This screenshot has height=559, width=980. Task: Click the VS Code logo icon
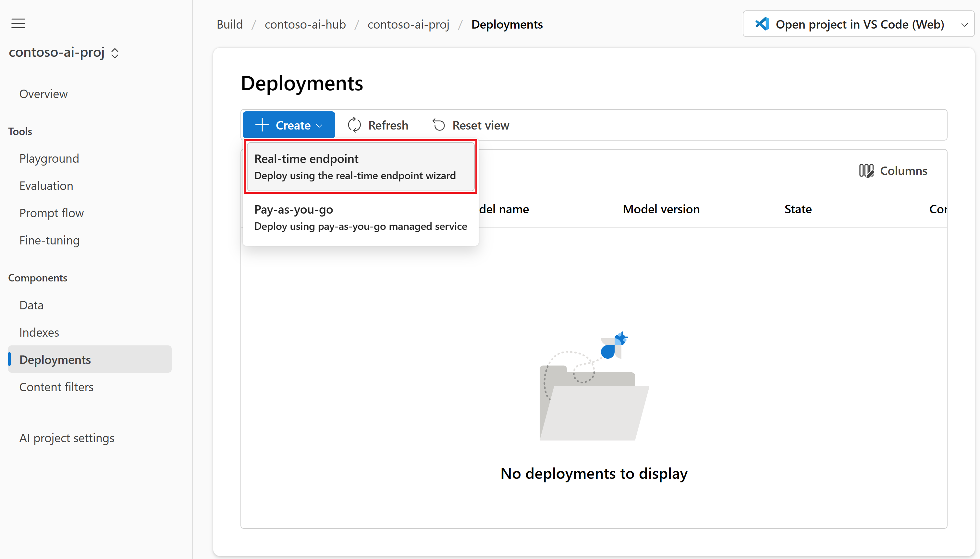(762, 24)
